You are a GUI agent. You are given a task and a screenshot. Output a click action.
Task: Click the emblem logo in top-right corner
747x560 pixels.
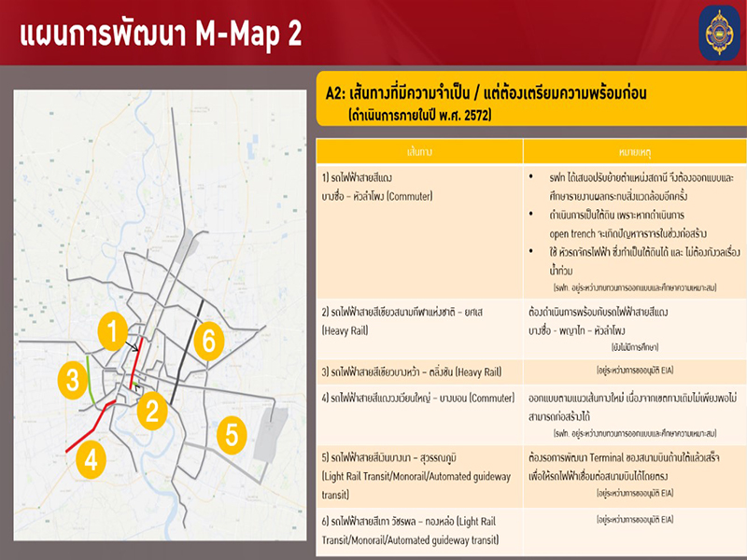[718, 32]
